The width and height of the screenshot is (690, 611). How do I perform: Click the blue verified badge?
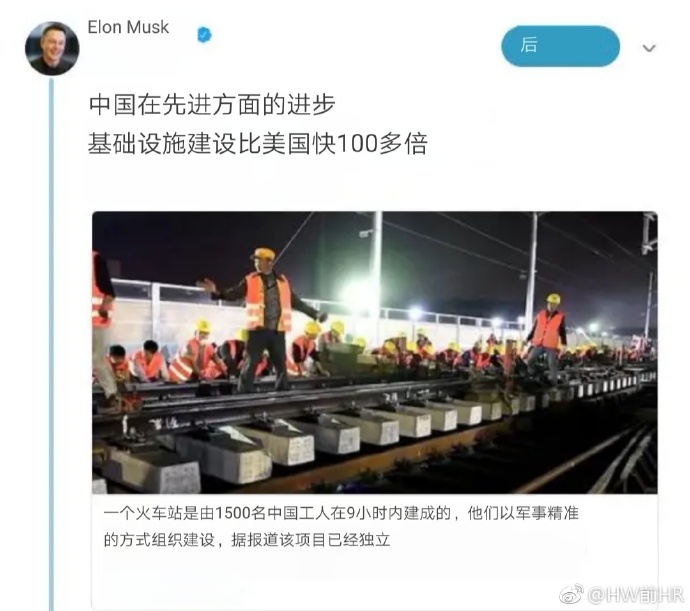point(205,34)
